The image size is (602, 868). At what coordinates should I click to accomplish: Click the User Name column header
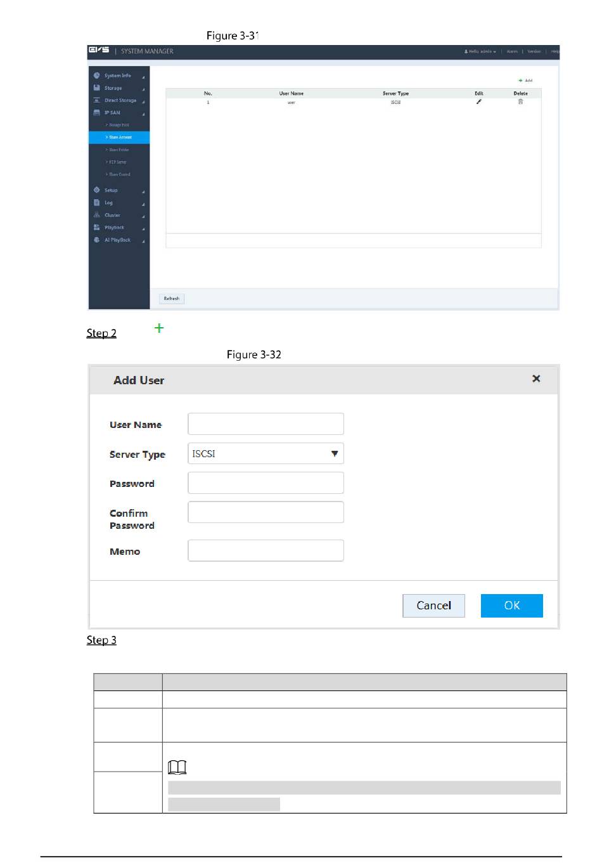pyautogui.click(x=291, y=93)
